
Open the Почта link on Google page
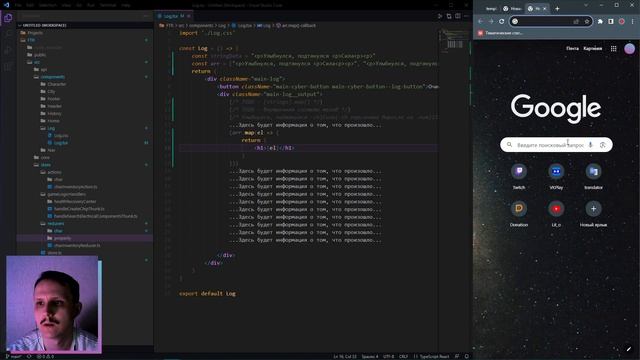tap(572, 49)
